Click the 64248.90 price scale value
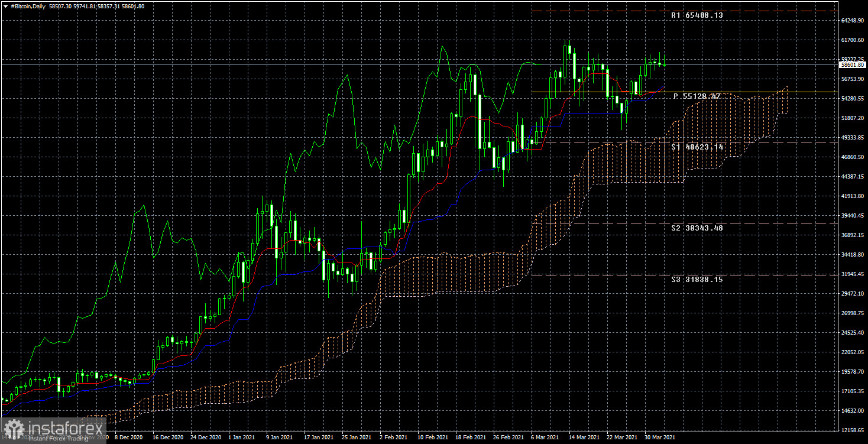Viewport: 868px width, 444px height. coord(852,21)
